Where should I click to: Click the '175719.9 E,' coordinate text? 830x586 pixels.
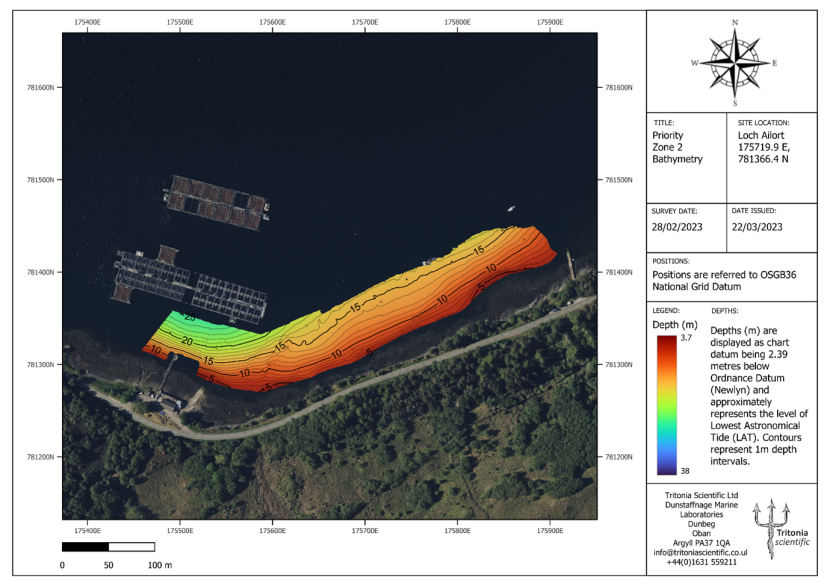(x=763, y=147)
